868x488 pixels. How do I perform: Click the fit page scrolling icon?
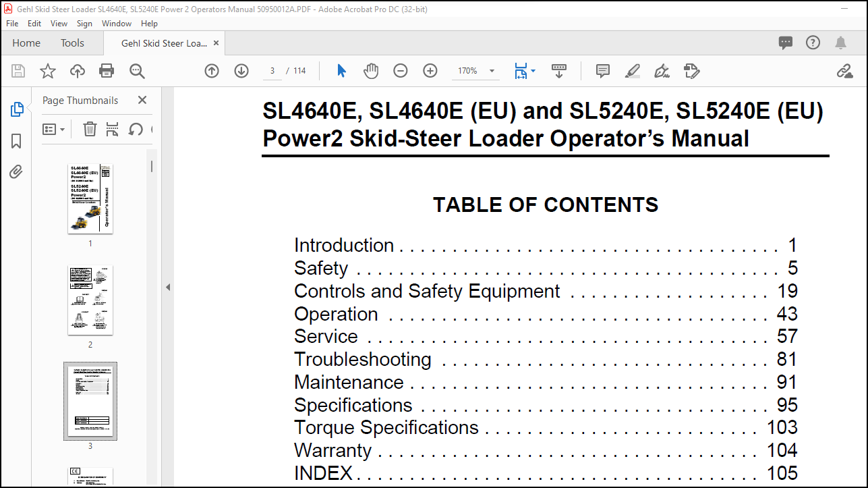(521, 71)
